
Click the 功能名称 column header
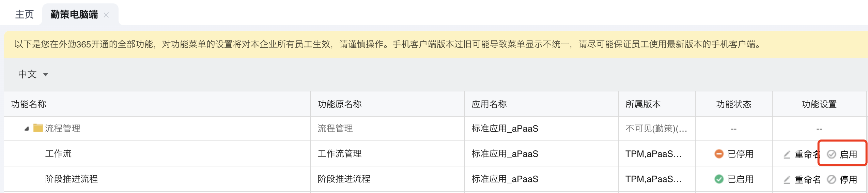click(x=29, y=104)
